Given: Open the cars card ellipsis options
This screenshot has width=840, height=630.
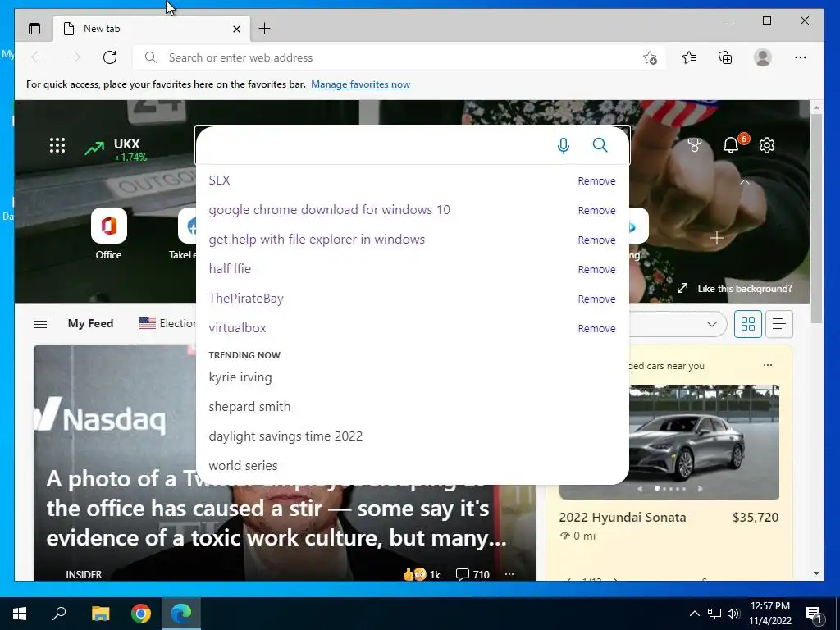Looking at the screenshot, I should click(768, 365).
